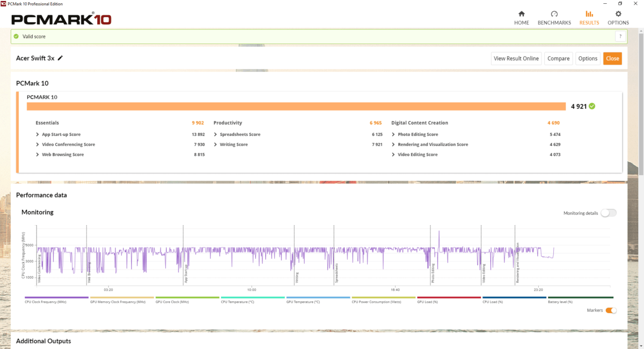Open the Benchmarks gauge icon
The height and width of the screenshot is (349, 644).
click(554, 14)
